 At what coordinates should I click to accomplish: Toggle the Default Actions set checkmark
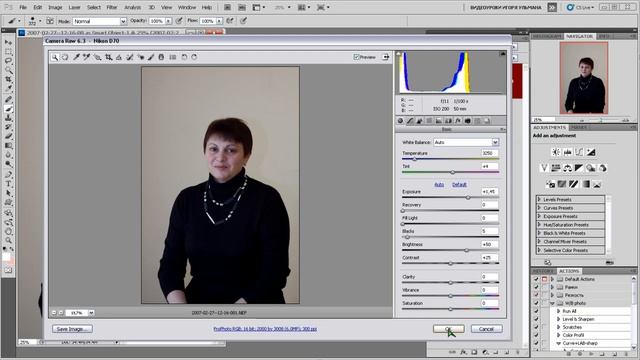coord(536,279)
